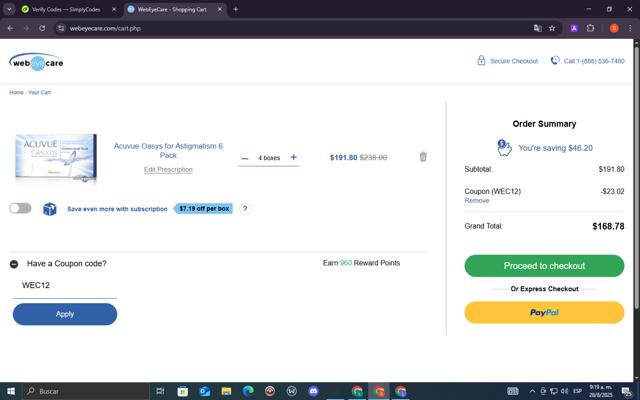The height and width of the screenshot is (400, 640).
Task: Open Discord from the taskbar
Action: click(313, 391)
